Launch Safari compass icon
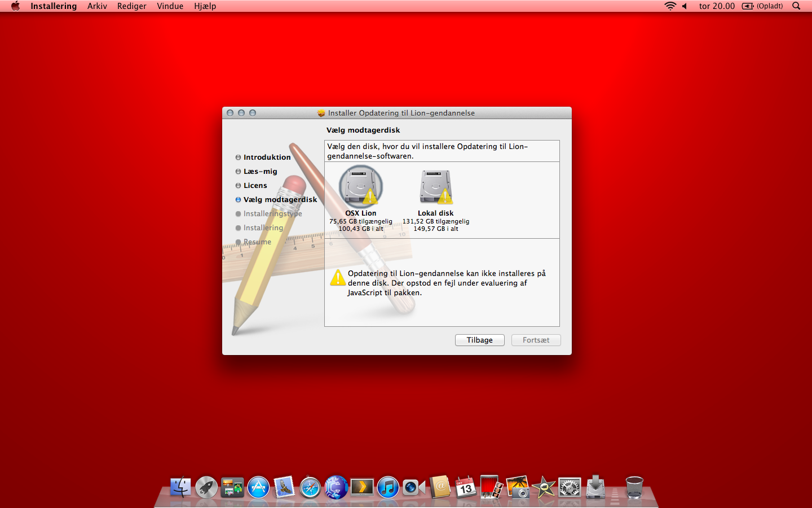This screenshot has width=812, height=508. click(x=310, y=487)
